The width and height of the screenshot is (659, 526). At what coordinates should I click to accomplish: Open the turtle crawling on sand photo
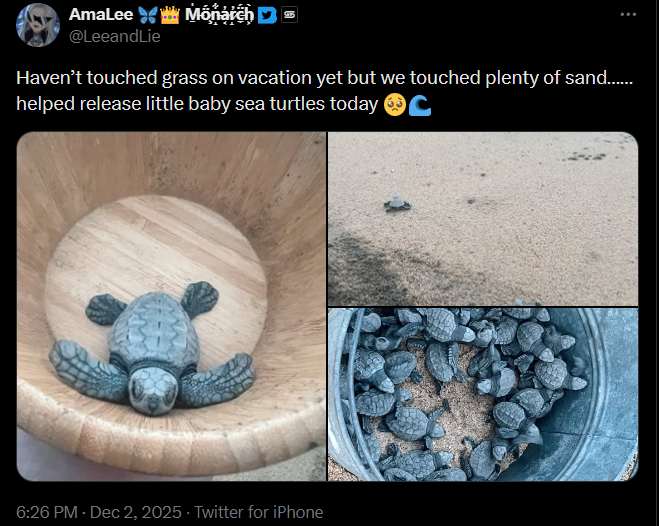(483, 219)
